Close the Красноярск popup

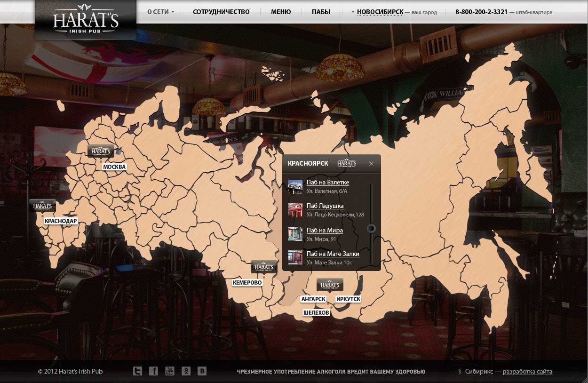pos(371,163)
